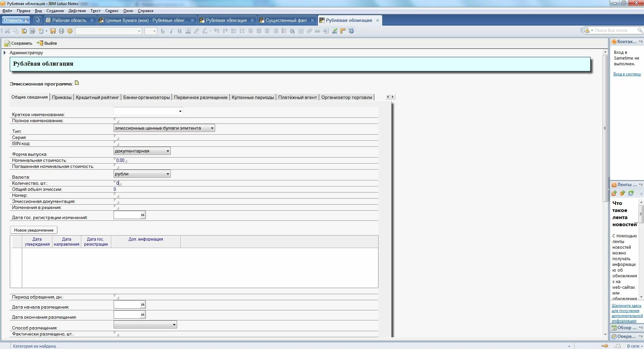The image size is (644, 349).
Task: Click the Эмиссионная программа document icon
Action: [77, 83]
